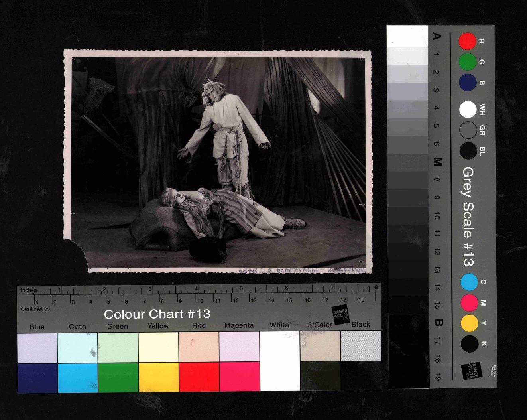527x420 pixels.
Task: Click the red circle labeled R
Action: click(x=467, y=41)
